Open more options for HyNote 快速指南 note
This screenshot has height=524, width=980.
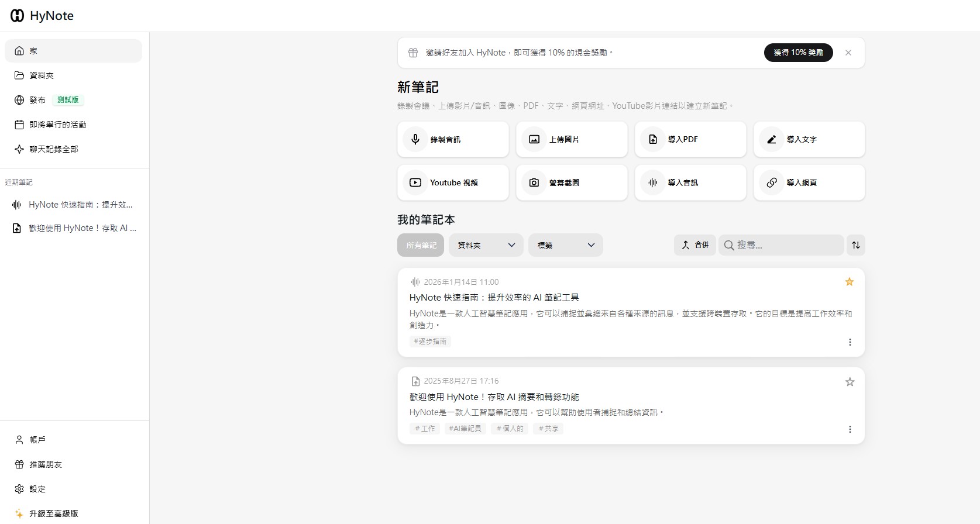[850, 342]
